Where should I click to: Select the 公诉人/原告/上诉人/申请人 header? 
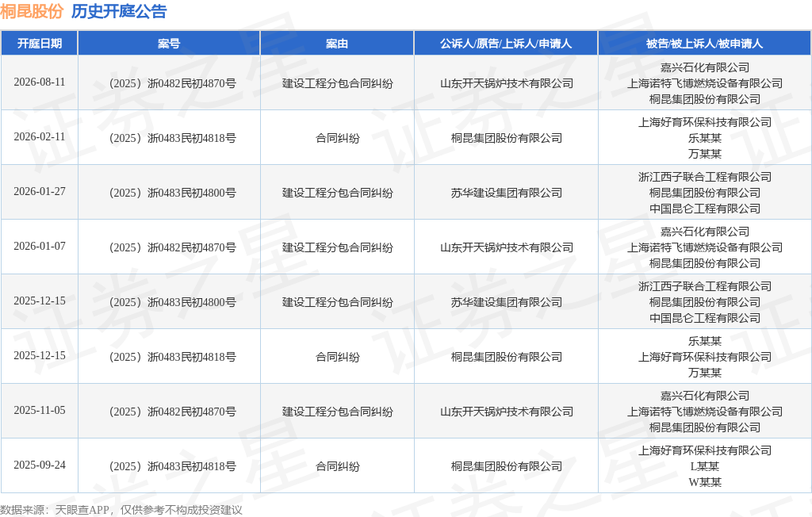point(506,44)
